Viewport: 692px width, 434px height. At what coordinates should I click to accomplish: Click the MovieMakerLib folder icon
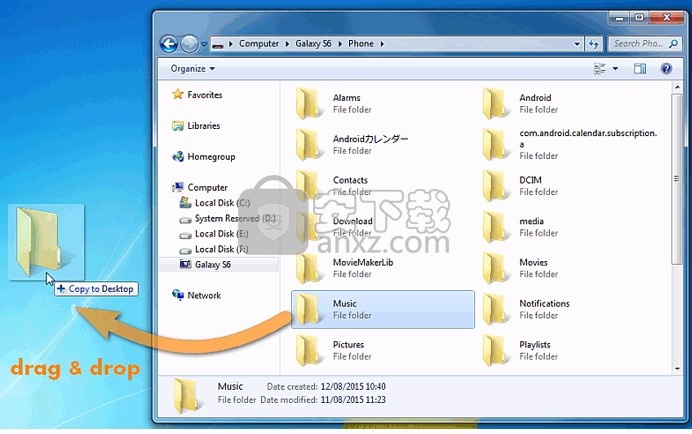pyautogui.click(x=308, y=268)
